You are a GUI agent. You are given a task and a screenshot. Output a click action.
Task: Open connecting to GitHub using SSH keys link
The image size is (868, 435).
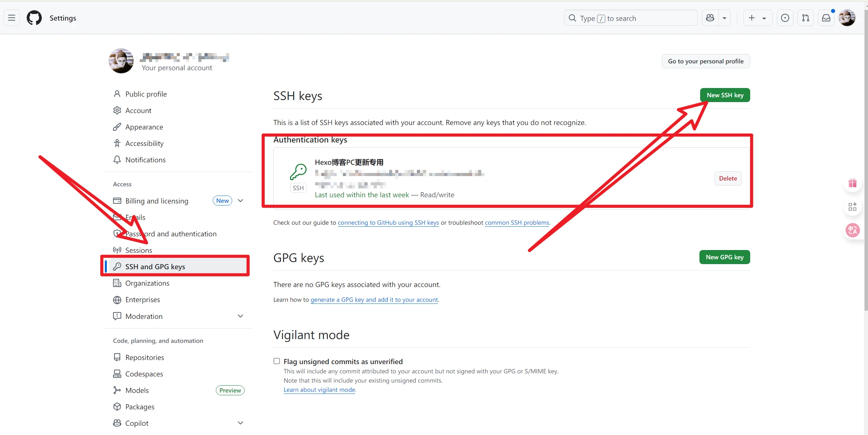(x=388, y=223)
